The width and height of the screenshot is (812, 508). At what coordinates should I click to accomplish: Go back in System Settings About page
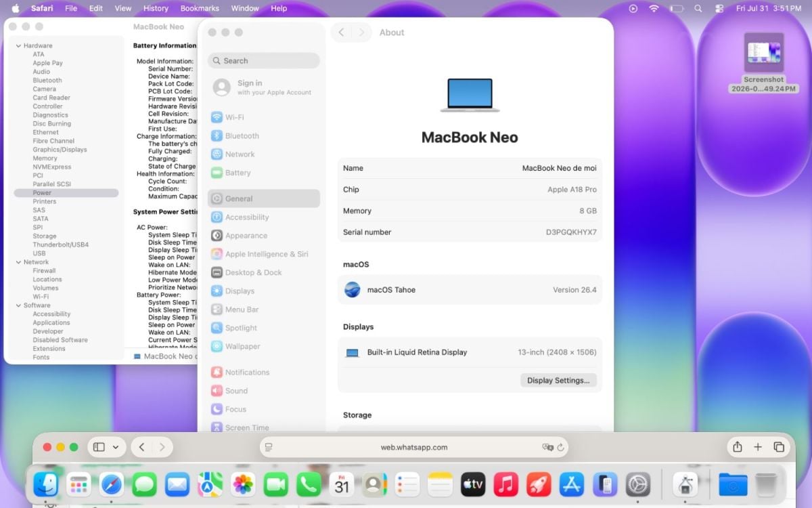click(x=341, y=33)
